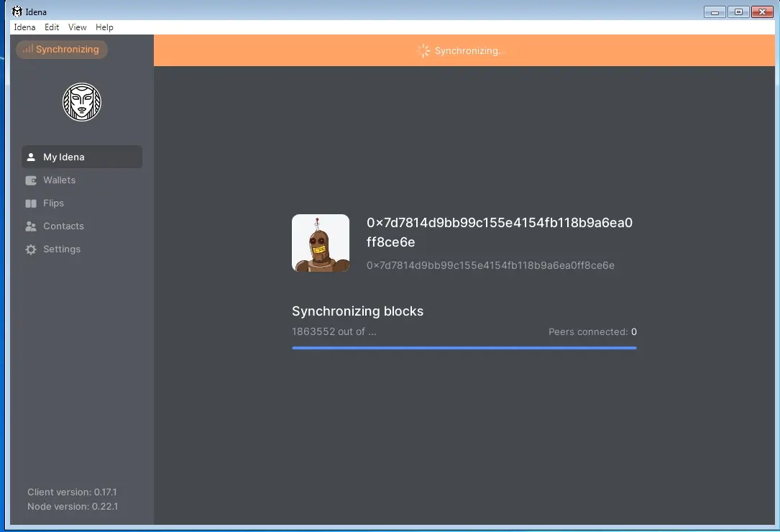Click the wallet icon in sidebar
This screenshot has height=532, width=780.
(x=31, y=180)
